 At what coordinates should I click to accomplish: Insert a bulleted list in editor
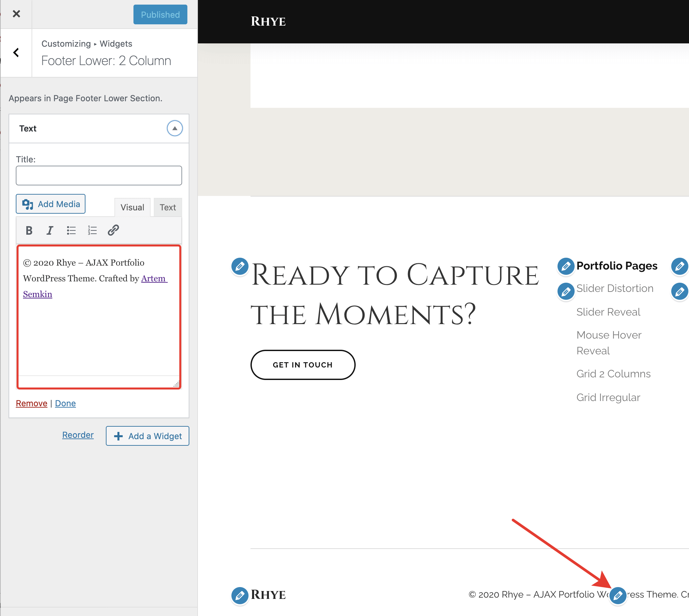click(x=71, y=230)
